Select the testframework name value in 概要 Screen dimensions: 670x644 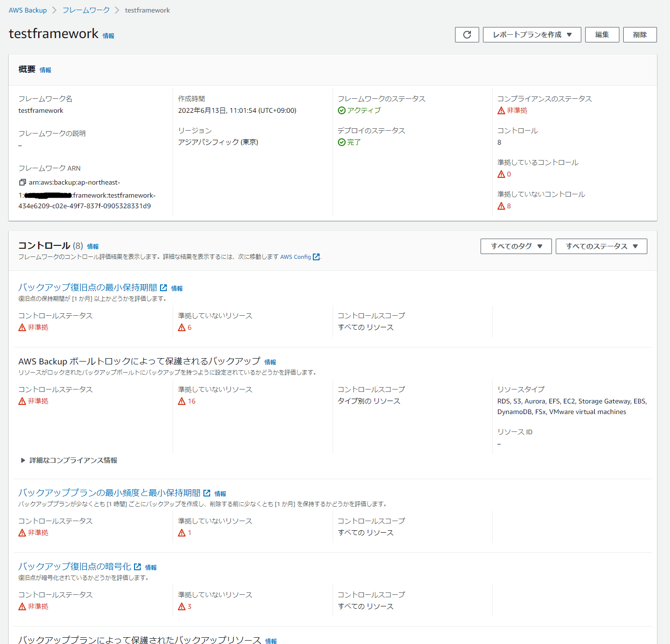40,110
